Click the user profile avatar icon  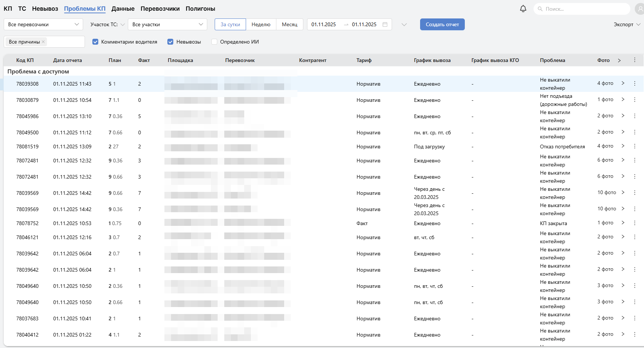[640, 9]
